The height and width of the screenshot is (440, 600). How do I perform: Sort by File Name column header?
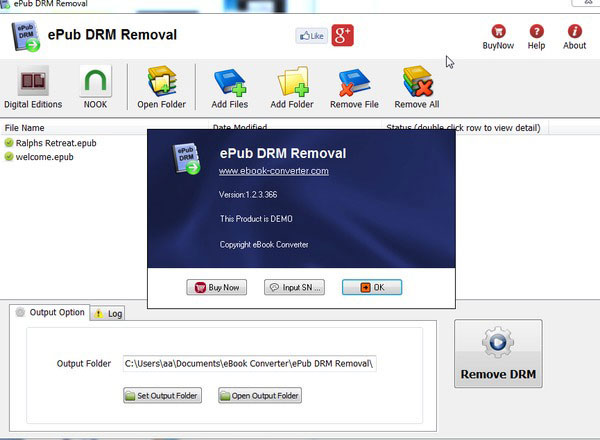24,127
